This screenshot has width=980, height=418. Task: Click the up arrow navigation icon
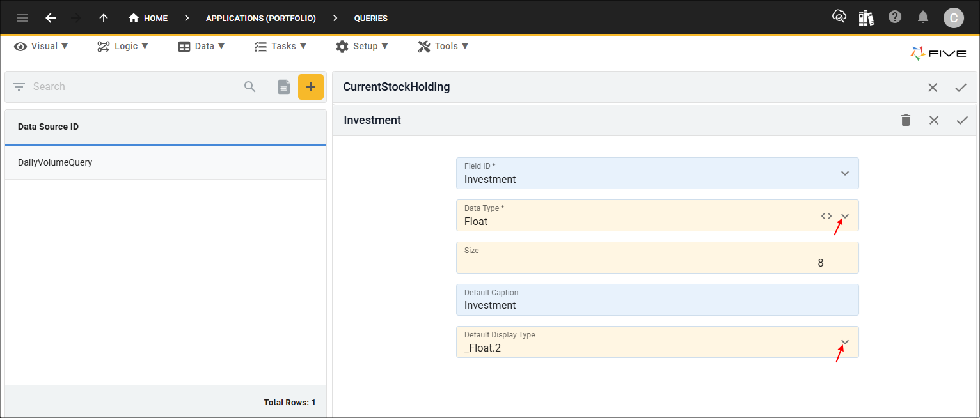(104, 18)
